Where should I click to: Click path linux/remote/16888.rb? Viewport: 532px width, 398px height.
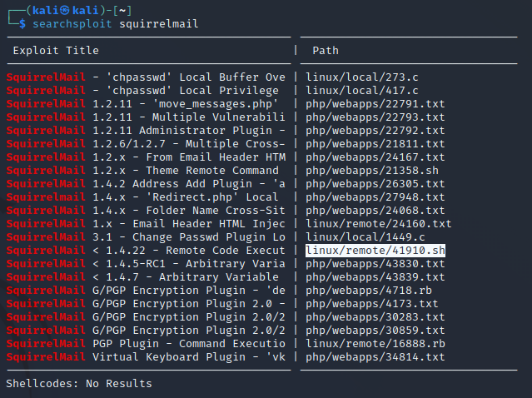point(375,344)
